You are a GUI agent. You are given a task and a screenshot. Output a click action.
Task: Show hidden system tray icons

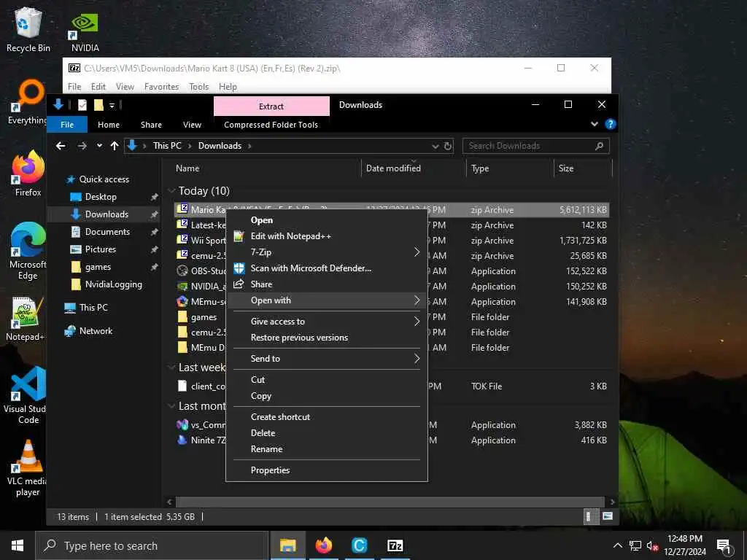point(617,545)
